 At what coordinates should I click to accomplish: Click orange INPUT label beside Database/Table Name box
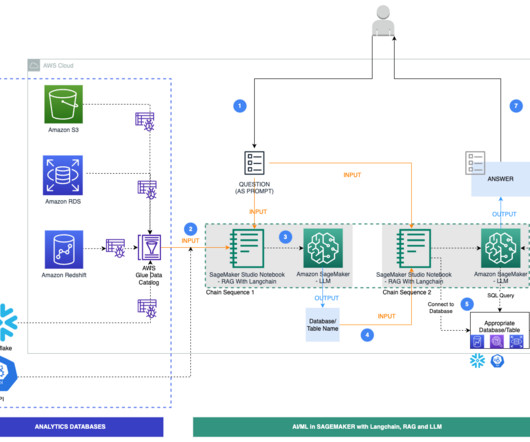[386, 316]
